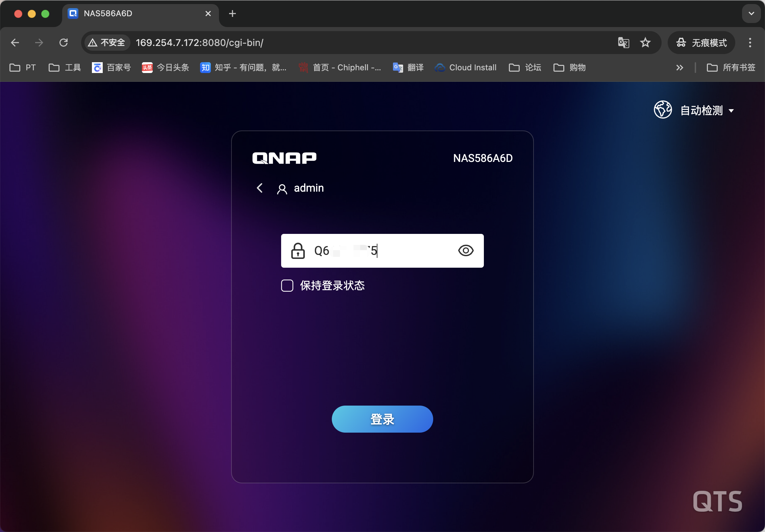Click the browser forward arrow
Image resolution: width=765 pixels, height=532 pixels.
point(39,43)
